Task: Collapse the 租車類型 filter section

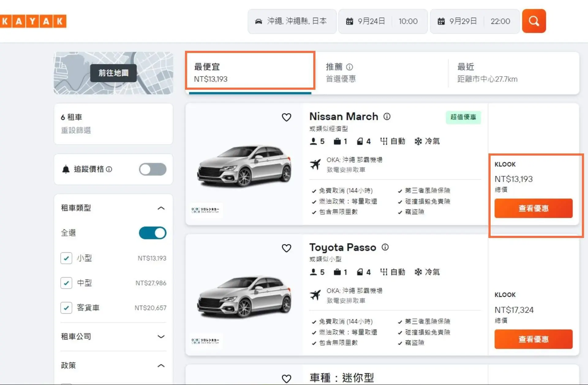Action: click(x=160, y=208)
